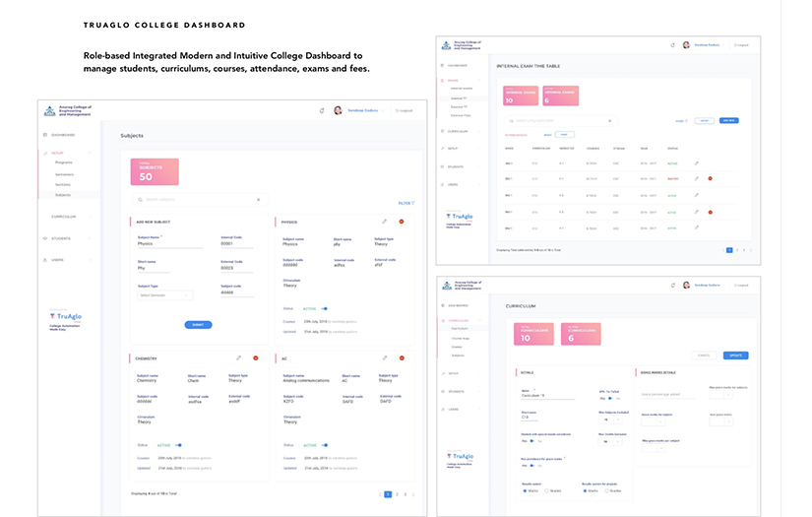Toggle the Chemistry subject active status switch
The image size is (812, 517).
[x=178, y=445]
